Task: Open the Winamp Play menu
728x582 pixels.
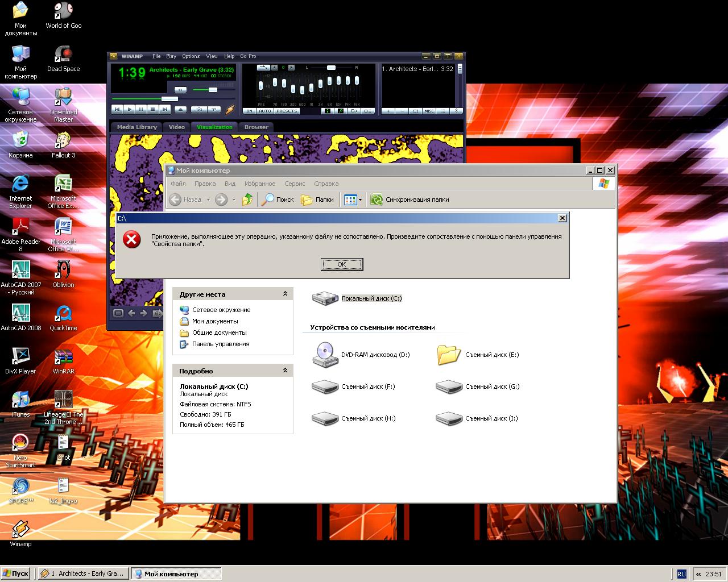Action: click(x=171, y=56)
